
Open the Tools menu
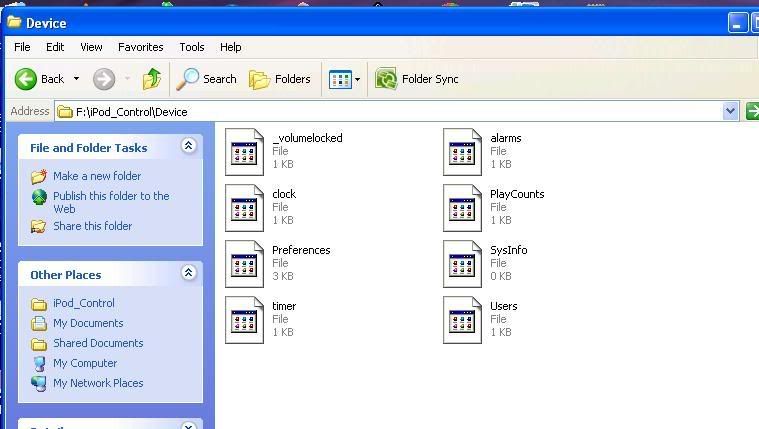tap(192, 47)
